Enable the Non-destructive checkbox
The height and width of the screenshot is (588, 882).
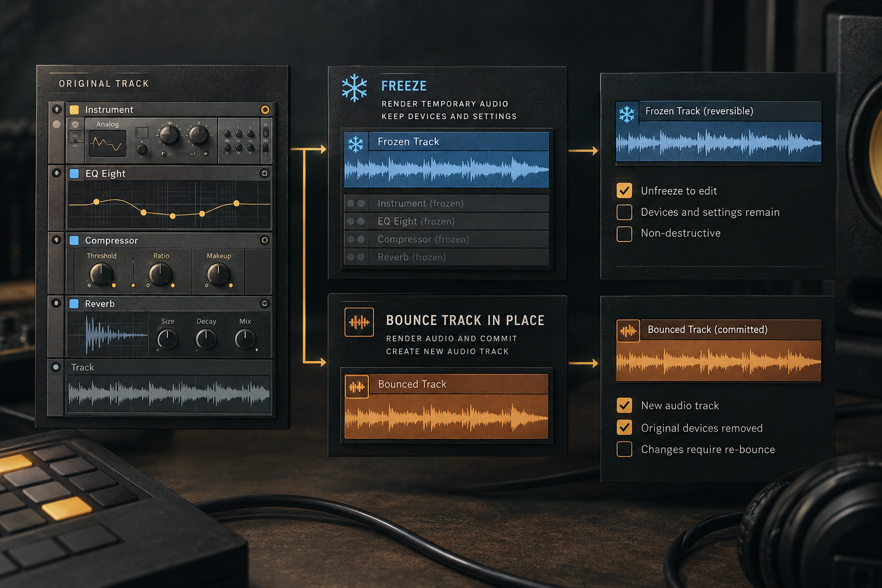(x=624, y=234)
